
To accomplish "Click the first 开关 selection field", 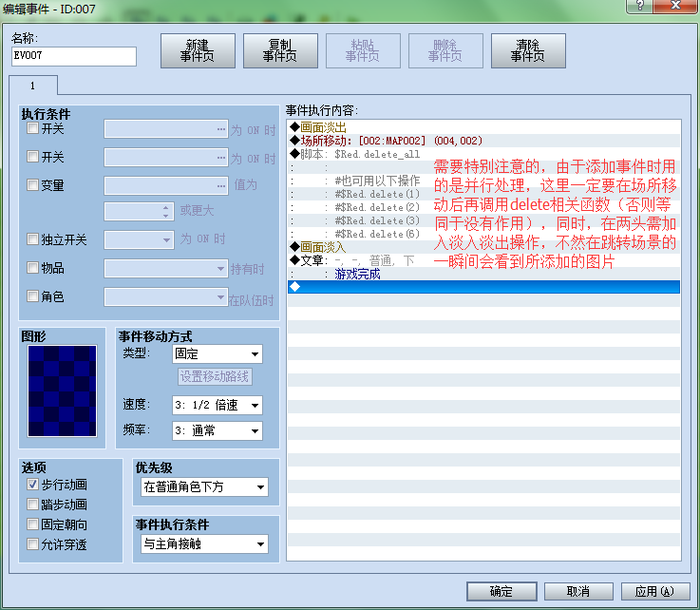I will (x=166, y=129).
